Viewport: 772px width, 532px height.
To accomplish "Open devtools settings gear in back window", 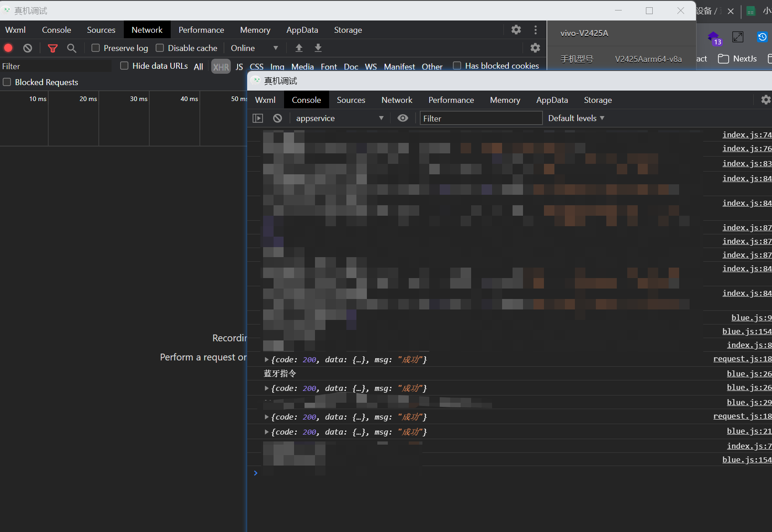I will (516, 30).
